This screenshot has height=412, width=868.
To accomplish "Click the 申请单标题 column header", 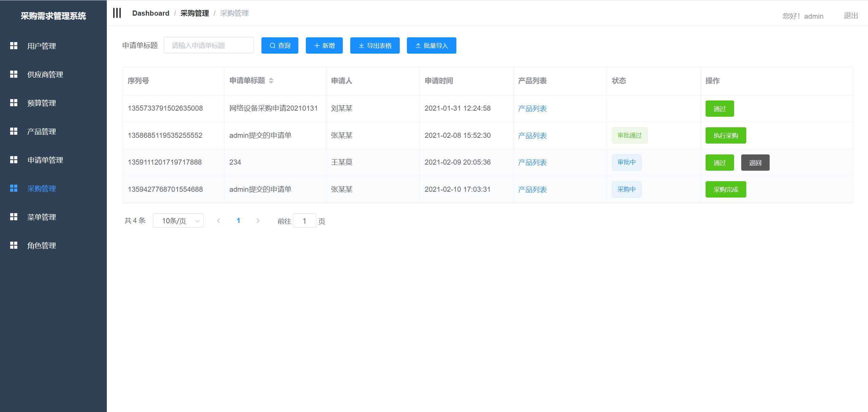I will coord(247,80).
